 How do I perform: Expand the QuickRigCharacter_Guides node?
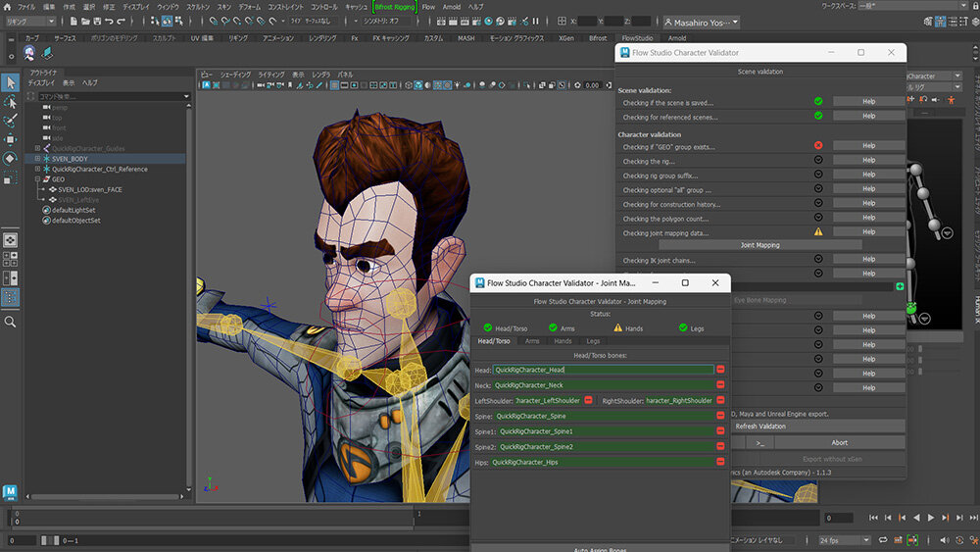[x=37, y=148]
